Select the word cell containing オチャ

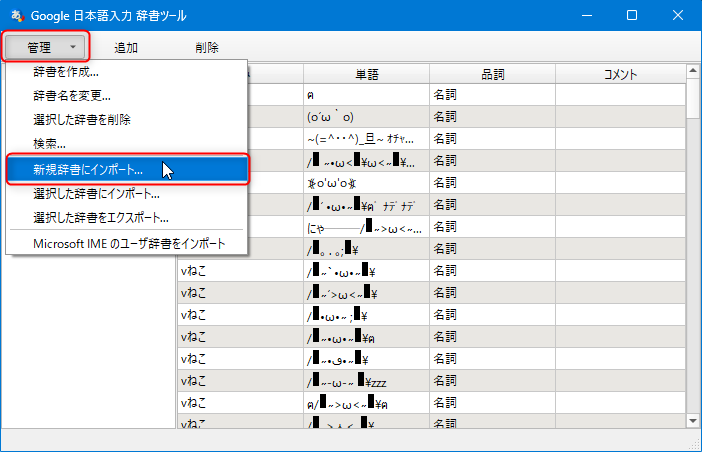[367, 139]
